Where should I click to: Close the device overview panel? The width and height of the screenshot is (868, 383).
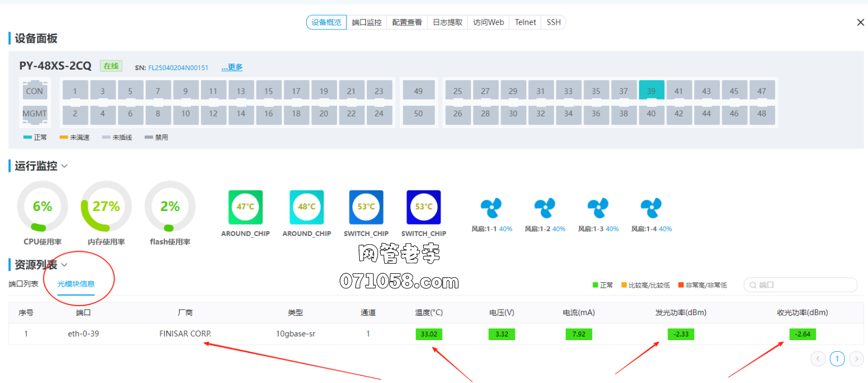point(860,22)
